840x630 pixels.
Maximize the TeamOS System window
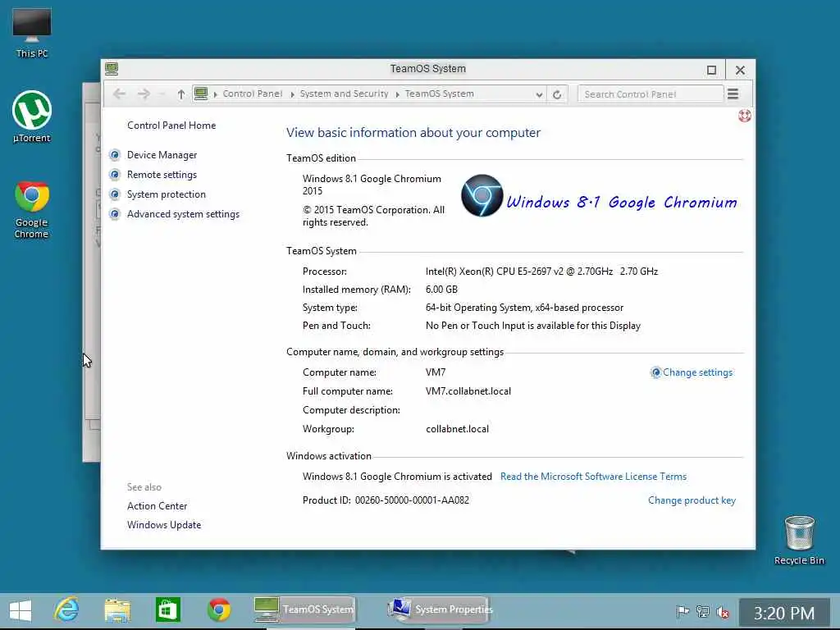pos(711,70)
